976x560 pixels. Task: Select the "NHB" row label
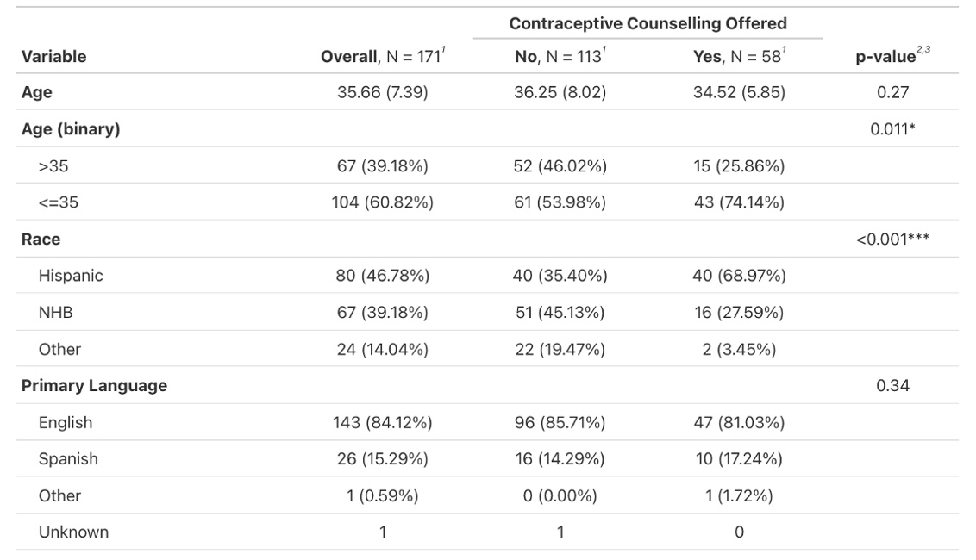click(55, 313)
